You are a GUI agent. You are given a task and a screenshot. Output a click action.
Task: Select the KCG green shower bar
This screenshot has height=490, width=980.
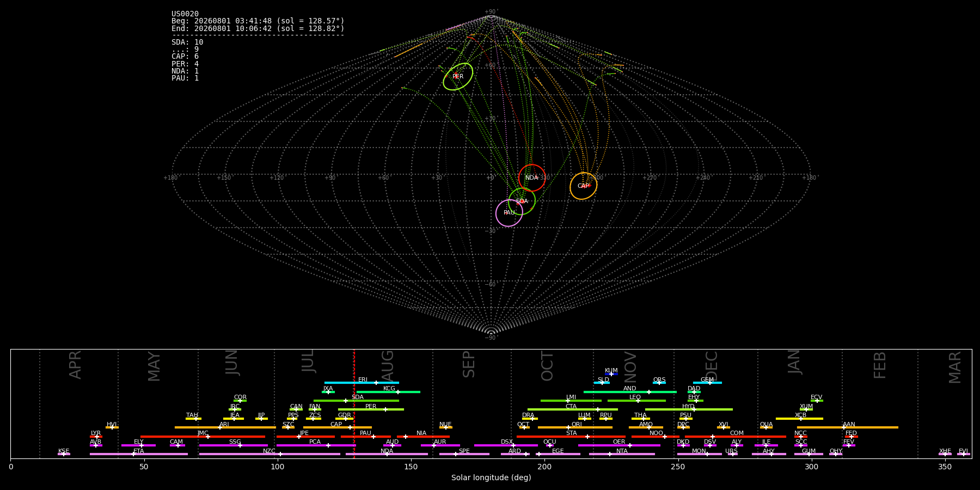(388, 392)
